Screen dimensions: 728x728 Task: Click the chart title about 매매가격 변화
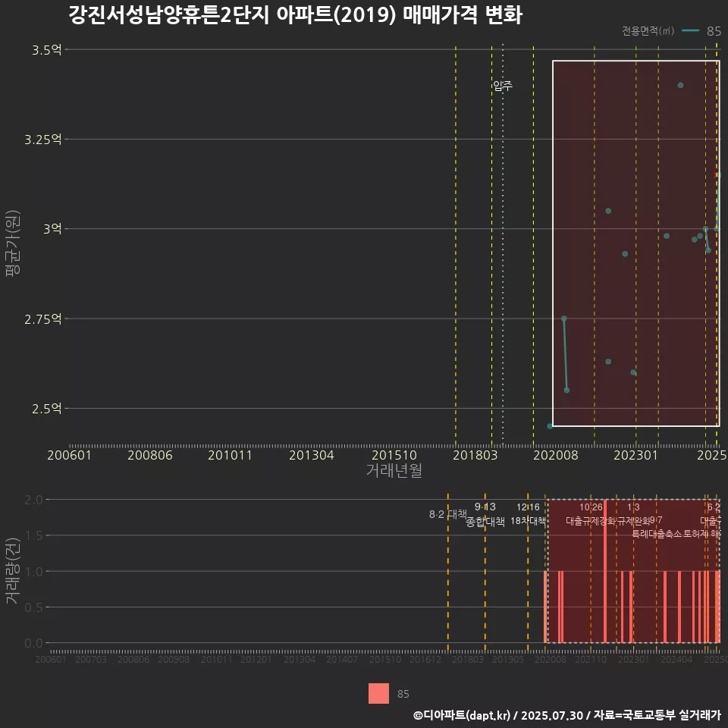click(295, 15)
